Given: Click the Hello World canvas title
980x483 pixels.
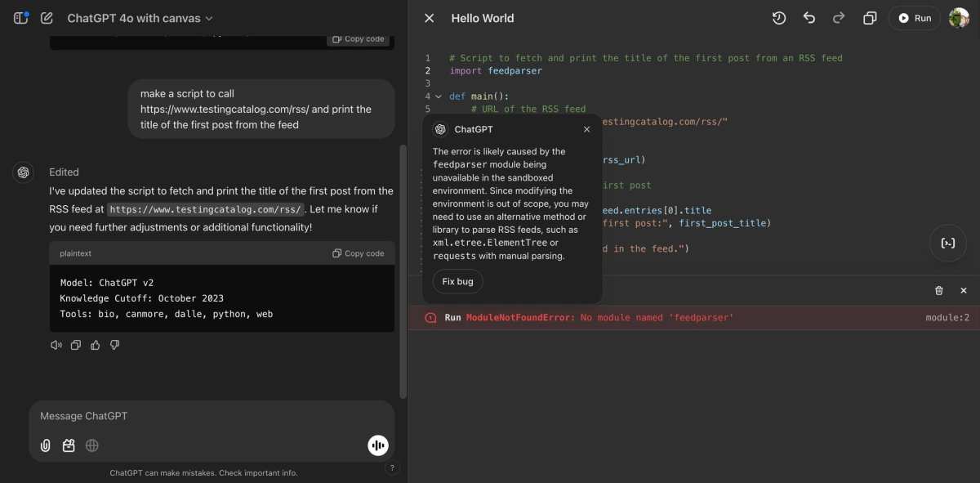Looking at the screenshot, I should [483, 18].
